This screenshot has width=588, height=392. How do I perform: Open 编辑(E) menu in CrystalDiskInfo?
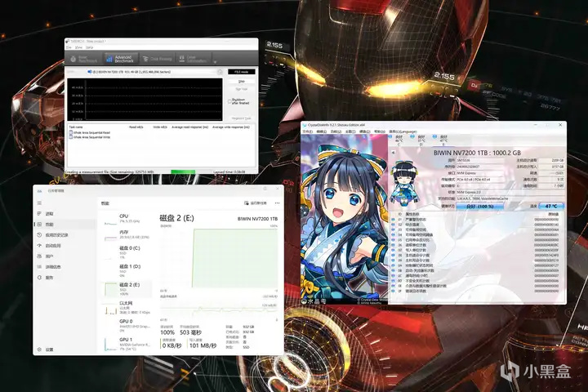pos(322,131)
